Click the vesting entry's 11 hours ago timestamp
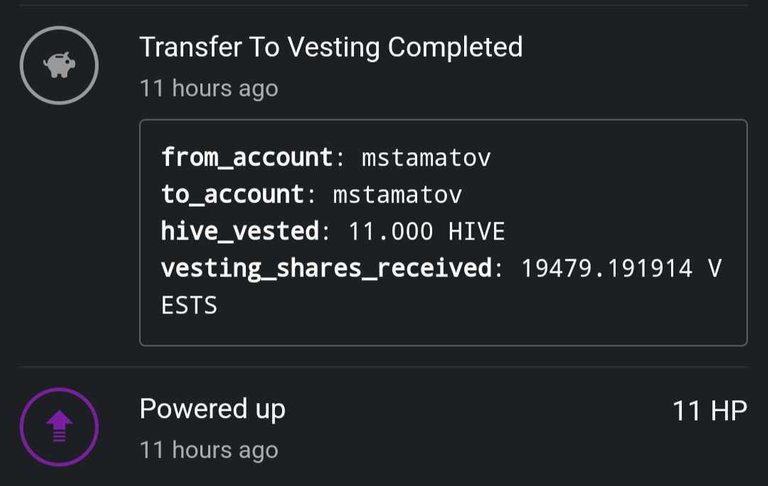 pyautogui.click(x=209, y=89)
